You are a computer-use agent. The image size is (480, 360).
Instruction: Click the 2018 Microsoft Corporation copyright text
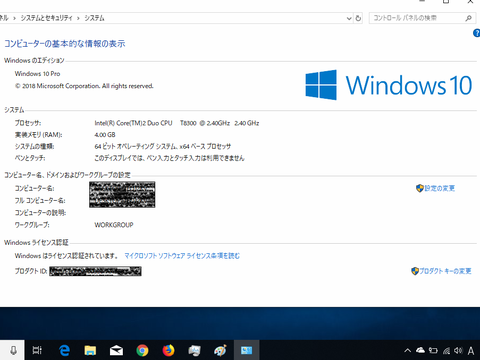click(x=84, y=86)
